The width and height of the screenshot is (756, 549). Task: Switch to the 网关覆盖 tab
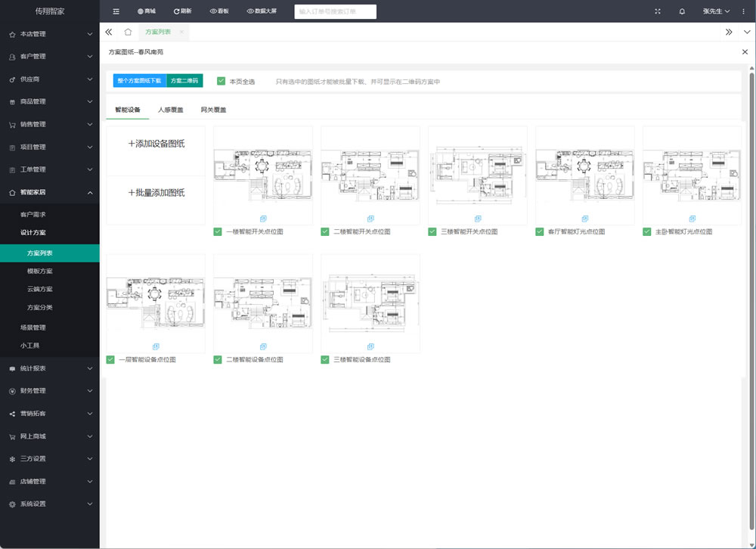click(x=214, y=110)
